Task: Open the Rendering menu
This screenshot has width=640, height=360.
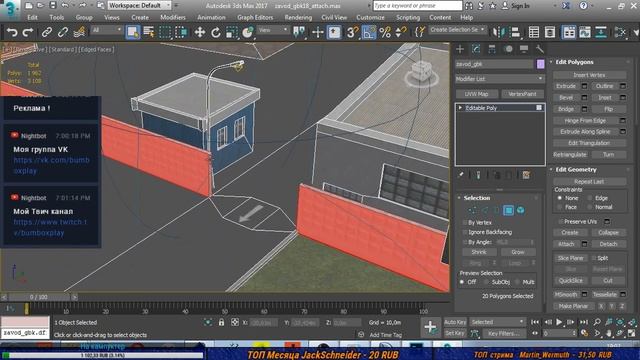Action: [298, 18]
